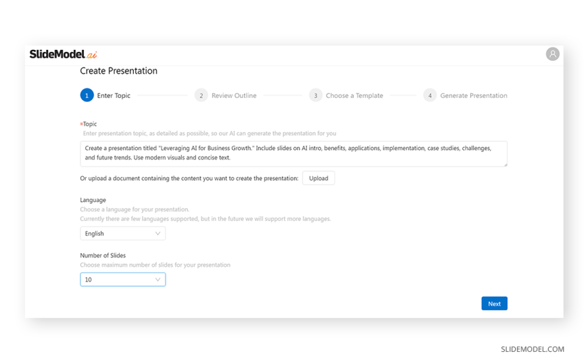Click the user profile avatar icon
The image size is (588, 364).
coord(552,54)
